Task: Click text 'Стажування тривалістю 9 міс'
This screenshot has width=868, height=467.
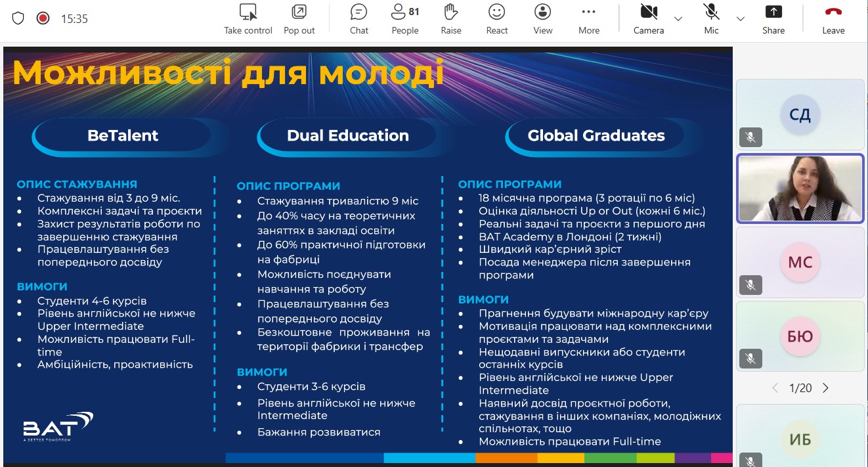Action: [337, 201]
